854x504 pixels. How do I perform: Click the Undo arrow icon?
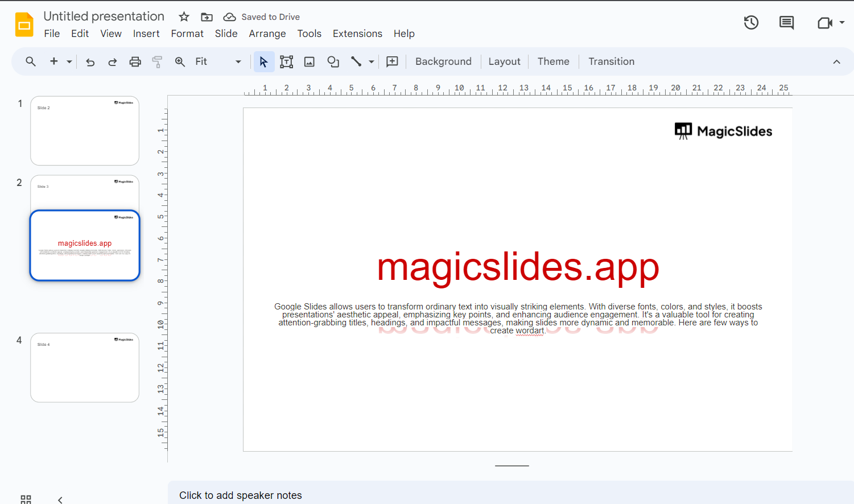tap(90, 62)
